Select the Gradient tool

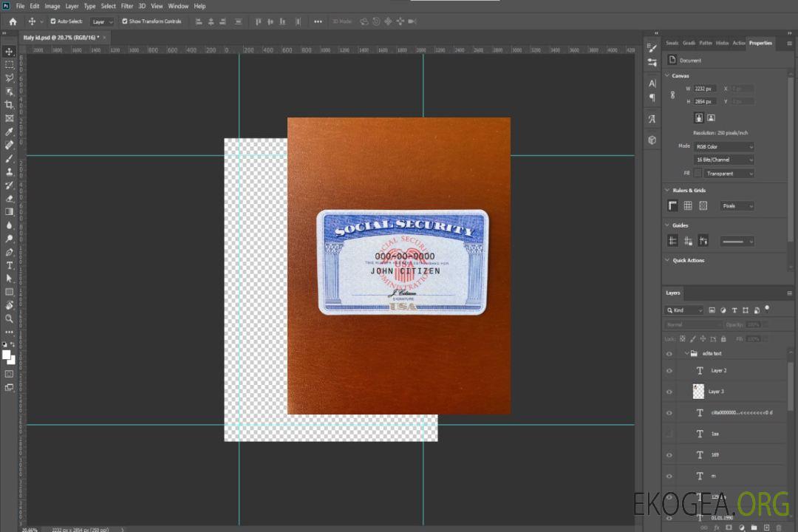coord(9,212)
